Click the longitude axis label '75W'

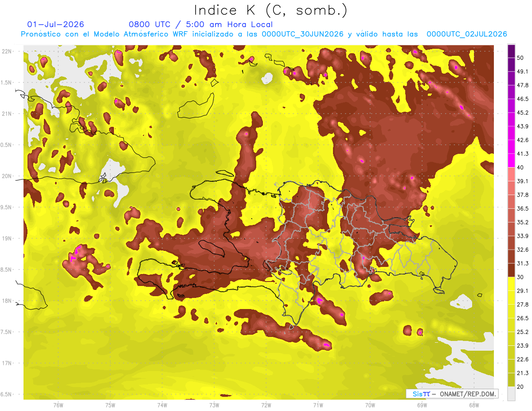click(x=110, y=405)
